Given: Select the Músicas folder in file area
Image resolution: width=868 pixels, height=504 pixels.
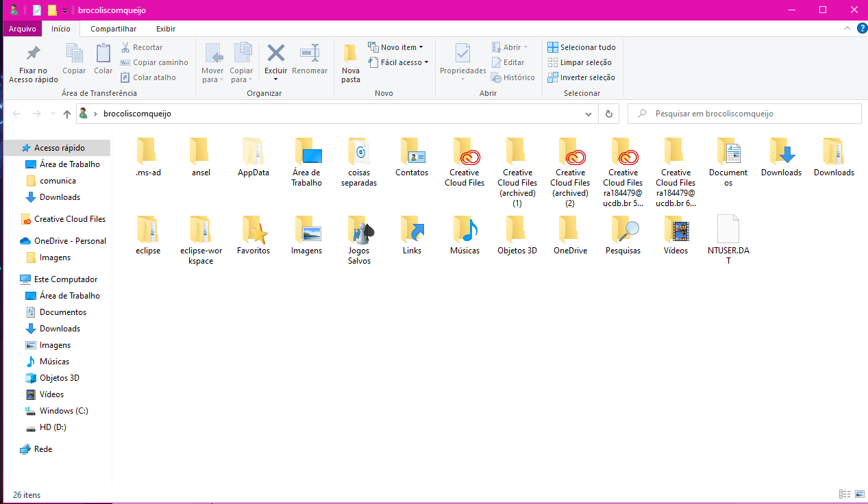Looking at the screenshot, I should coord(464,235).
